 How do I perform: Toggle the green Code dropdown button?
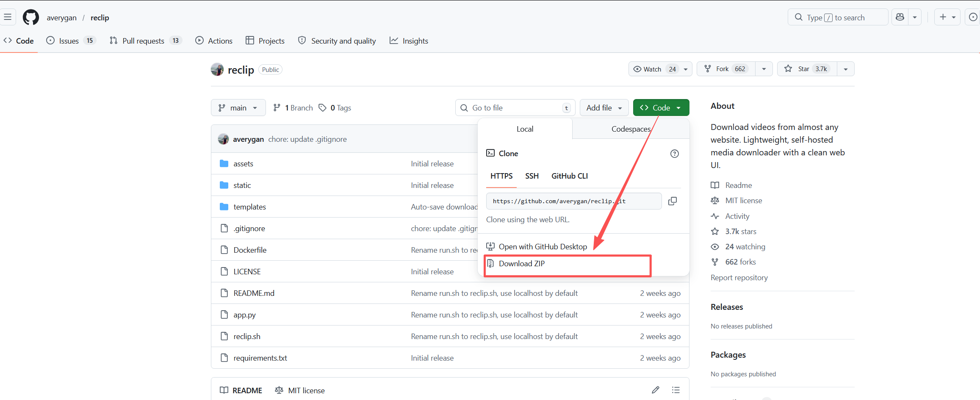[661, 108]
